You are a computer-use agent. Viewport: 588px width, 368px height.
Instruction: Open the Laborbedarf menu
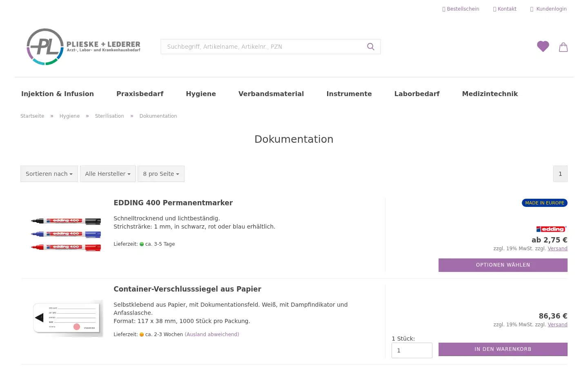(x=417, y=94)
